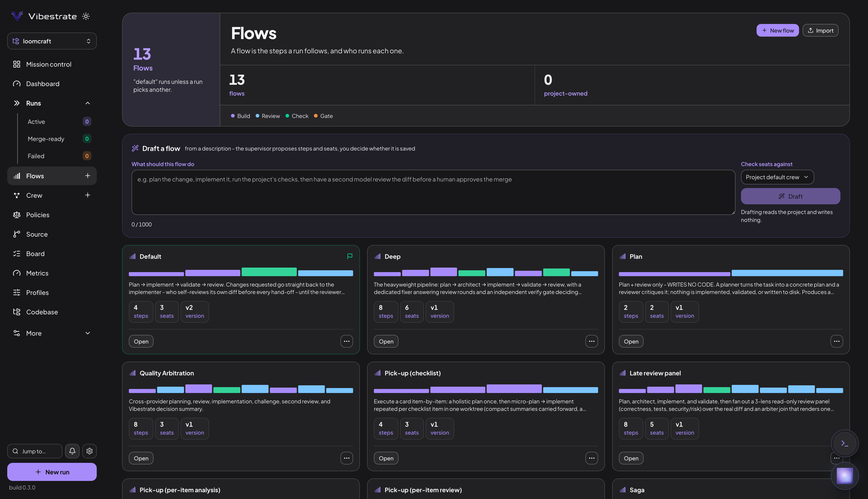Click the 0 project-owned stat
This screenshot has width=868, height=499.
pos(565,85)
